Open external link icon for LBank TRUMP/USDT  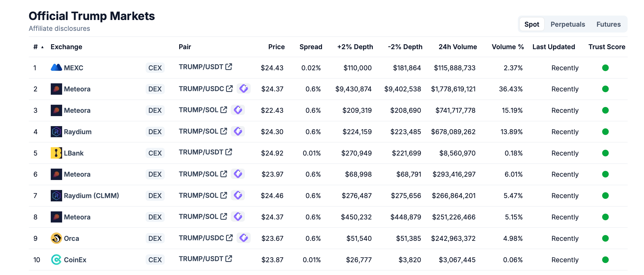tap(229, 152)
